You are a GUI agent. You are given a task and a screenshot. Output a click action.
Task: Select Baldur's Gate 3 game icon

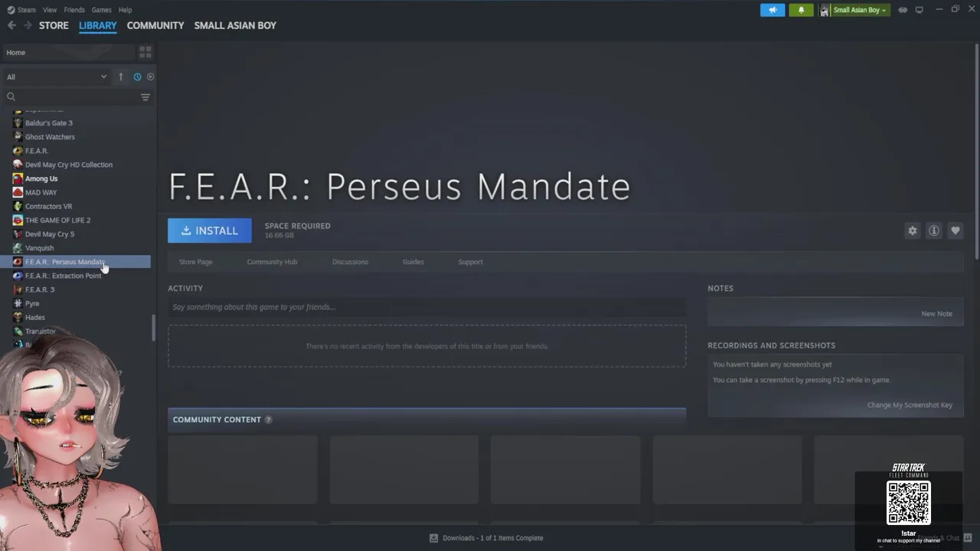pos(18,122)
